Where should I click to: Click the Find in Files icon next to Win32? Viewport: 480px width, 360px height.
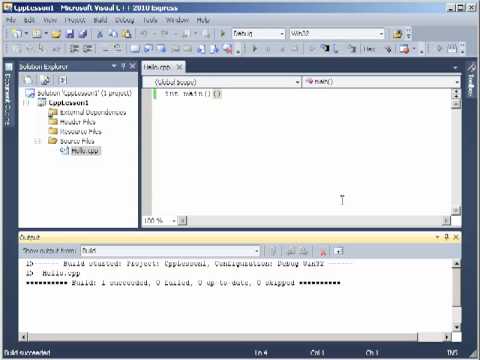[x=397, y=34]
